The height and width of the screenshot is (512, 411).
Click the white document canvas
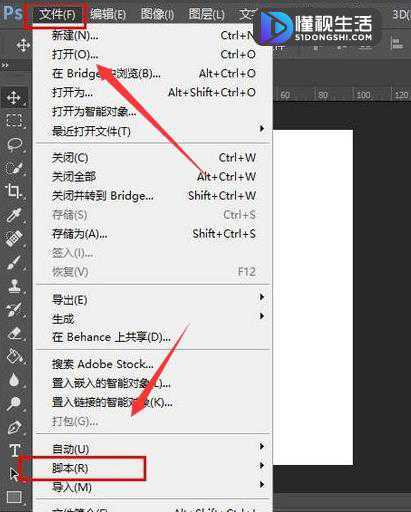(313, 297)
